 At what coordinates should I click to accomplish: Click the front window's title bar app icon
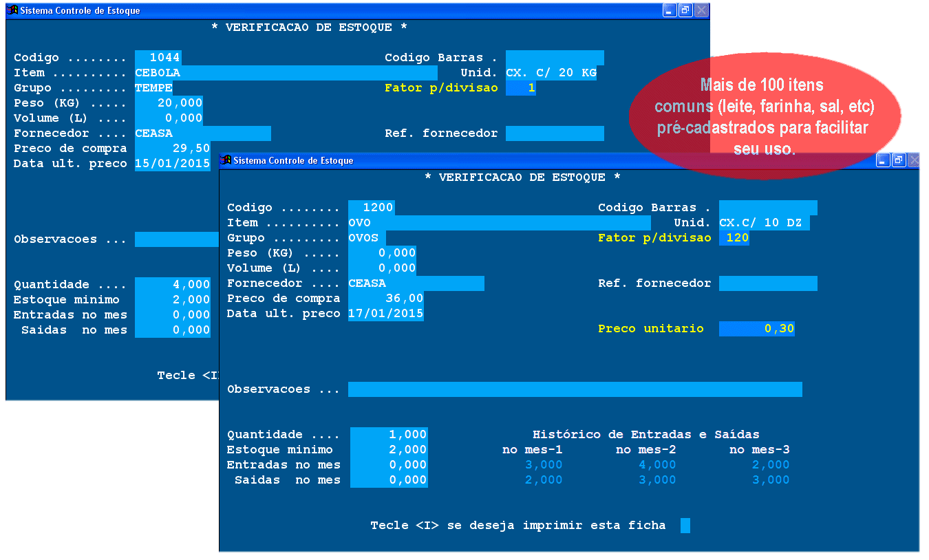coord(226,160)
